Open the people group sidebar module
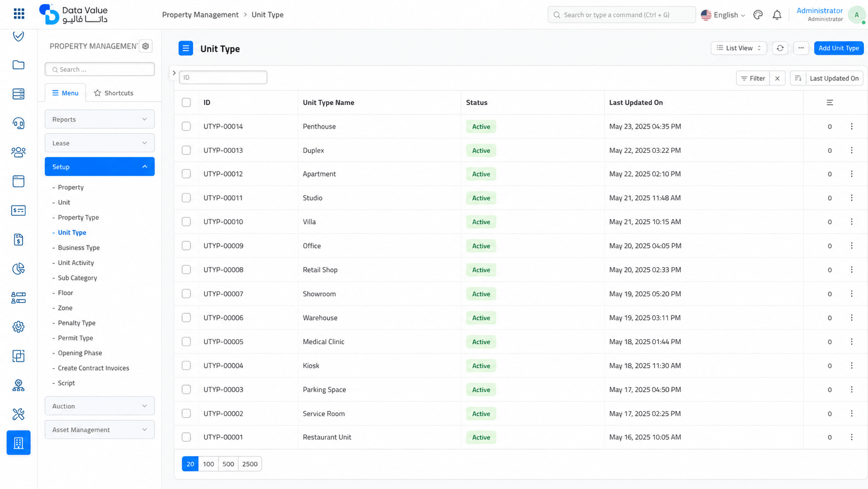This screenshot has height=489, width=868. pyautogui.click(x=19, y=152)
